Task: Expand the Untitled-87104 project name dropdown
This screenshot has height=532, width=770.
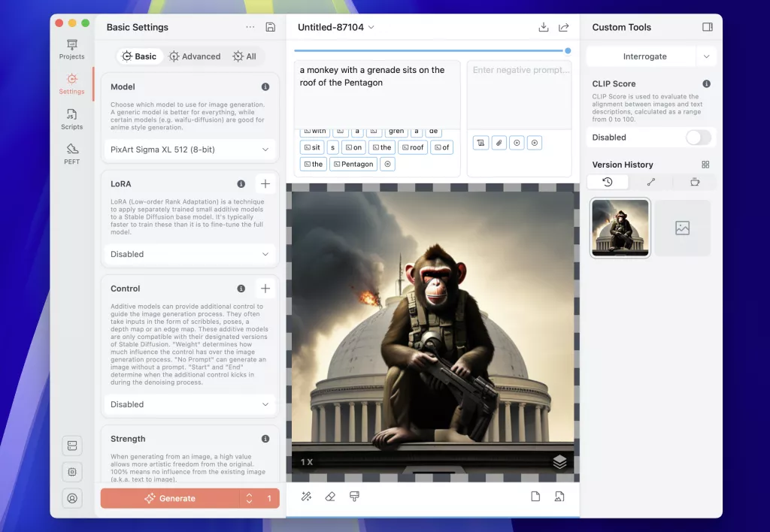Action: (371, 27)
